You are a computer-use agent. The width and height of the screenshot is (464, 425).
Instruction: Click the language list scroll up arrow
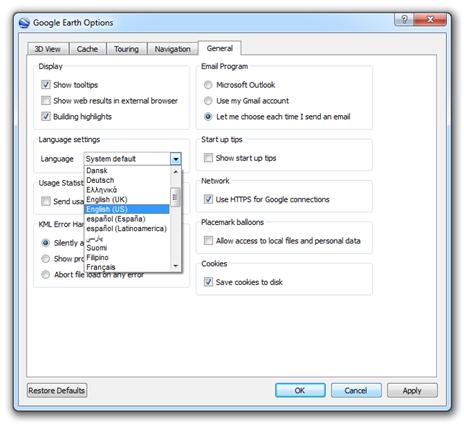[175, 171]
